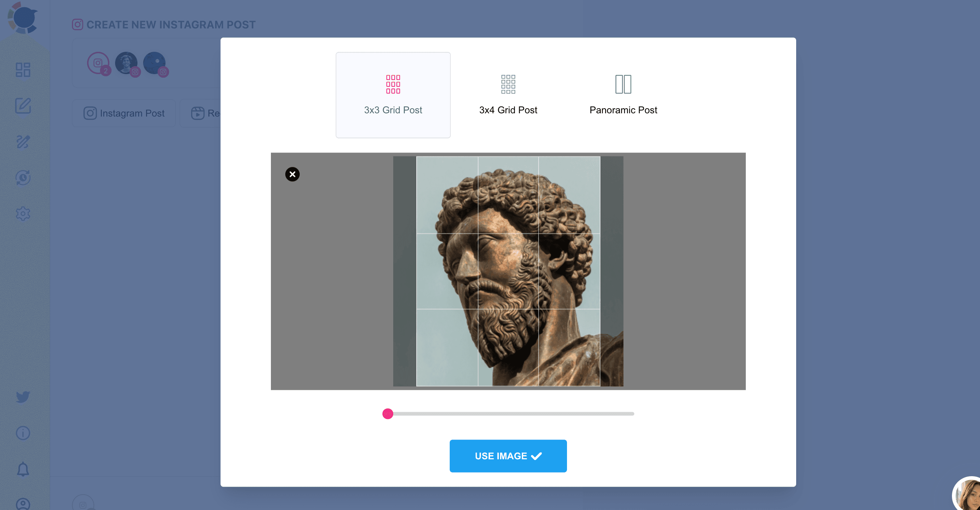Click the pink zoom slider handle
Screen dimensions: 980x510
coord(388,413)
